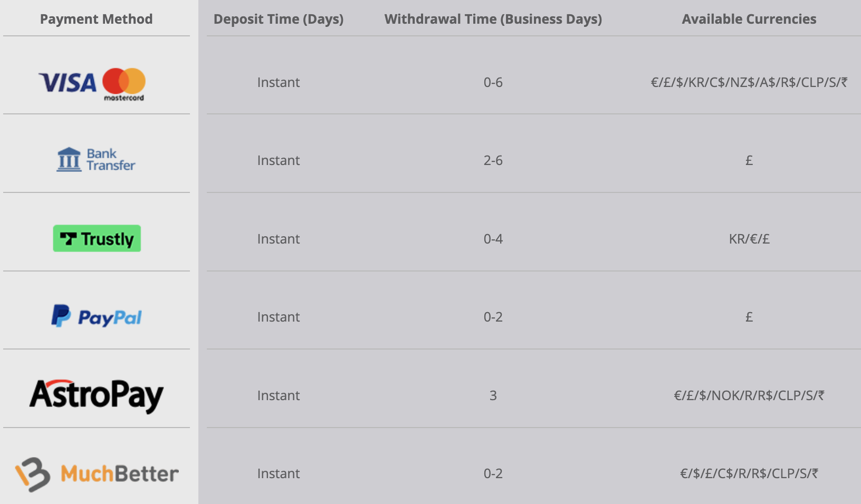The image size is (861, 504).
Task: Click PayPal's 0-2 withdrawal time
Action: coord(493,317)
